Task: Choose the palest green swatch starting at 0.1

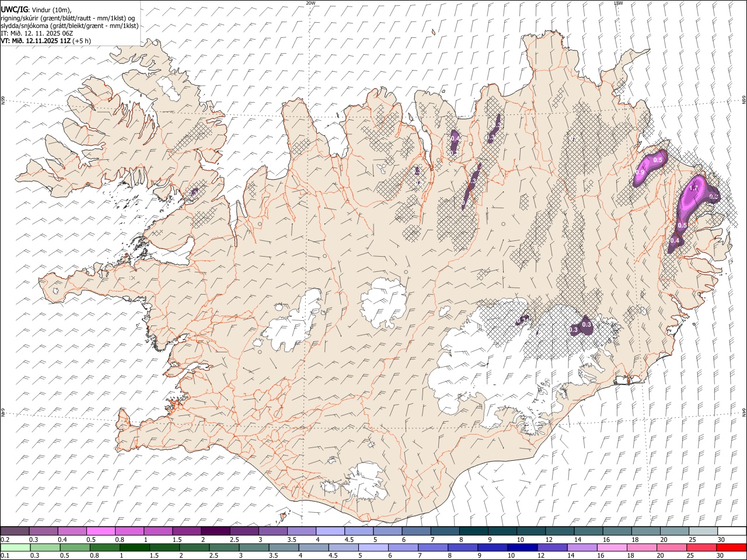Action: click(x=16, y=547)
